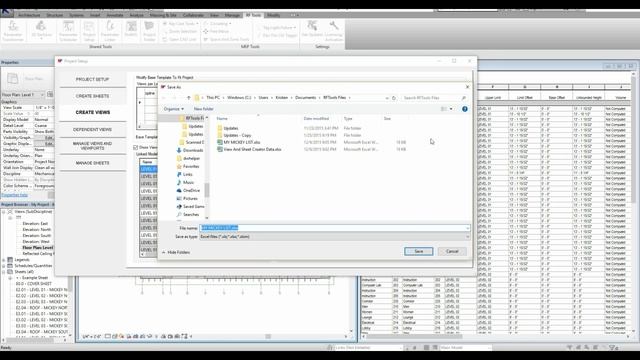Open the CREATE SHEETS section
Viewport: 640px width, 360px height.
[x=92, y=96]
